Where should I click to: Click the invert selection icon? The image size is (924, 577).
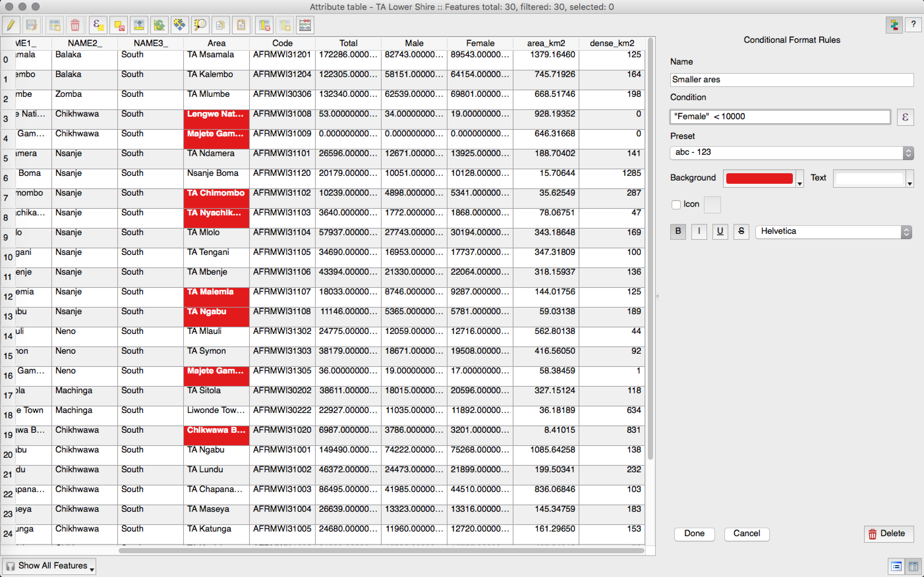pos(159,25)
